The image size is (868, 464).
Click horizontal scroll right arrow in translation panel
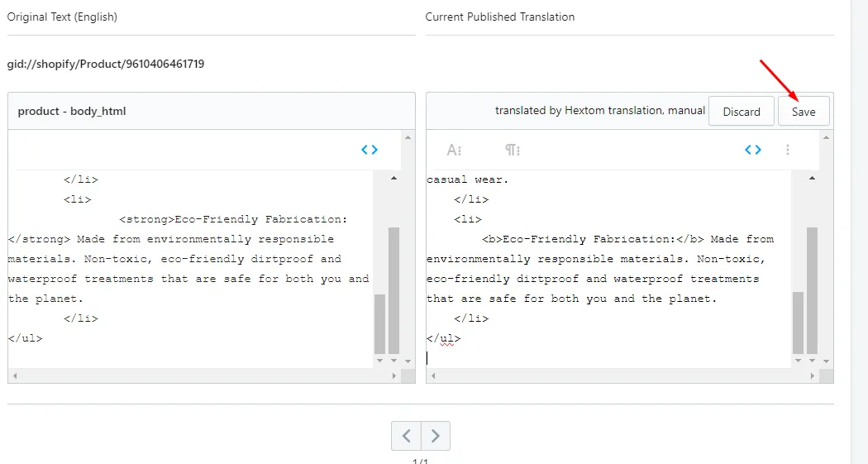click(x=812, y=376)
